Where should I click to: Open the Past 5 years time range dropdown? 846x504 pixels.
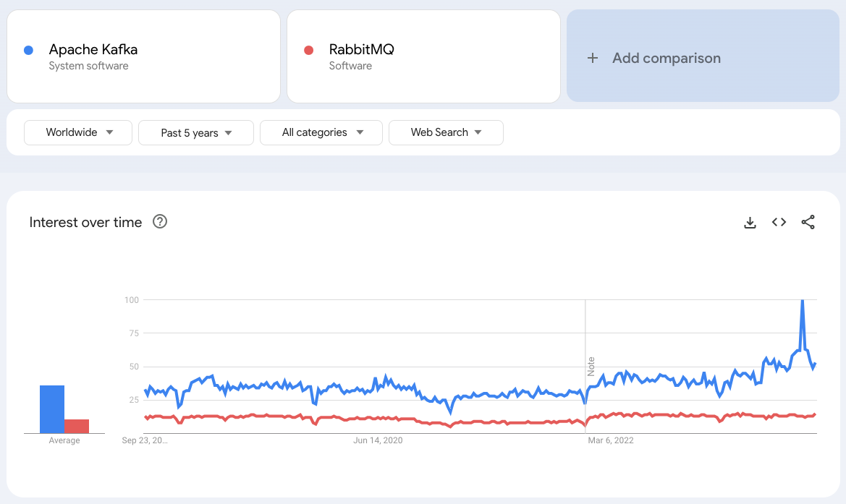[x=195, y=132]
